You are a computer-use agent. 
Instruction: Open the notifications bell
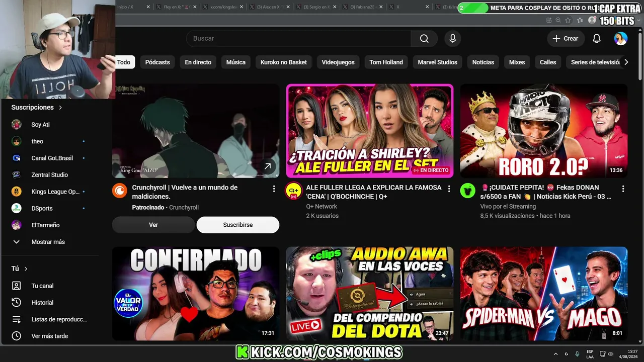point(597,39)
